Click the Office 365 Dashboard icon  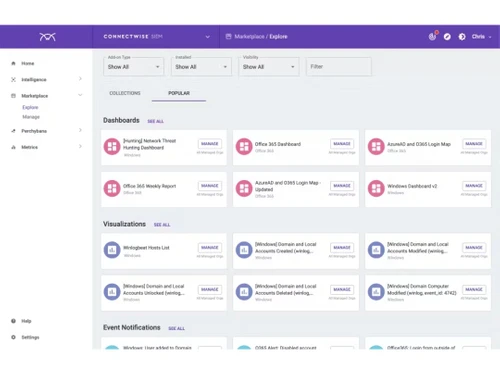coord(244,147)
